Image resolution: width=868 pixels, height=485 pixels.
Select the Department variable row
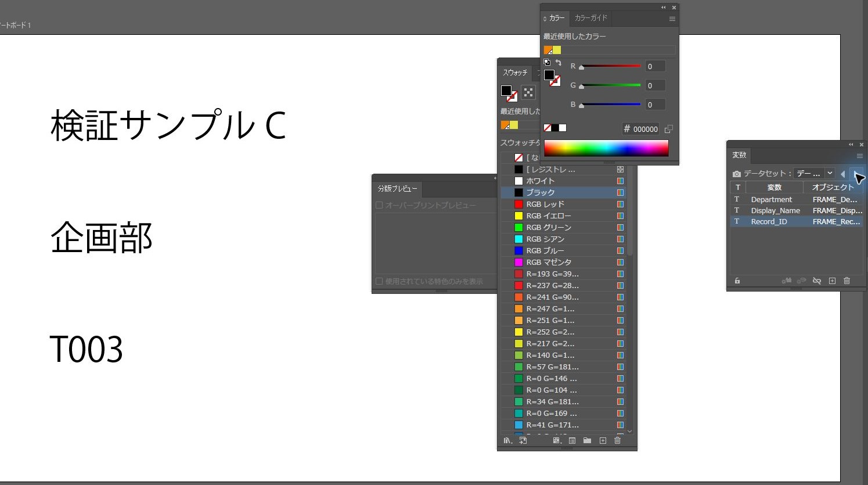tap(797, 199)
